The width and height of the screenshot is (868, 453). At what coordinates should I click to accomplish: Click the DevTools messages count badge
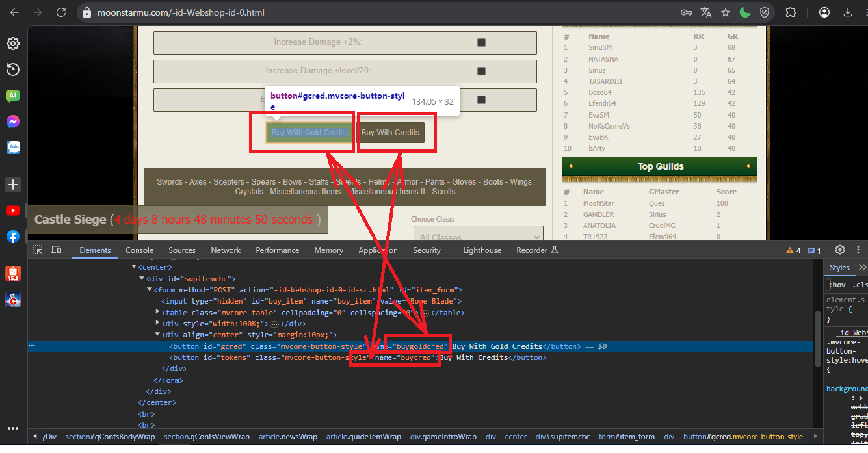(814, 250)
